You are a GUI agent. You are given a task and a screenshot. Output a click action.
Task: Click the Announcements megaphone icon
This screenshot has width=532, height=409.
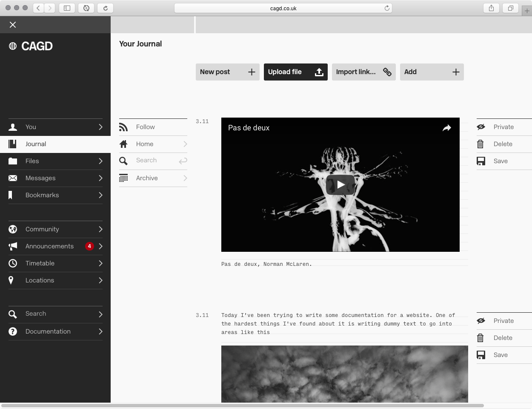[x=13, y=246]
